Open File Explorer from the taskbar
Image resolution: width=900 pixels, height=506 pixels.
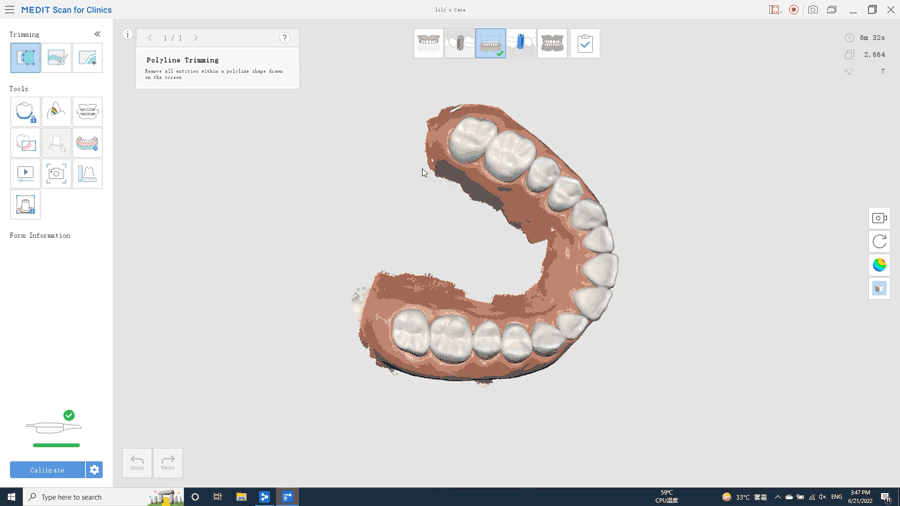(241, 497)
